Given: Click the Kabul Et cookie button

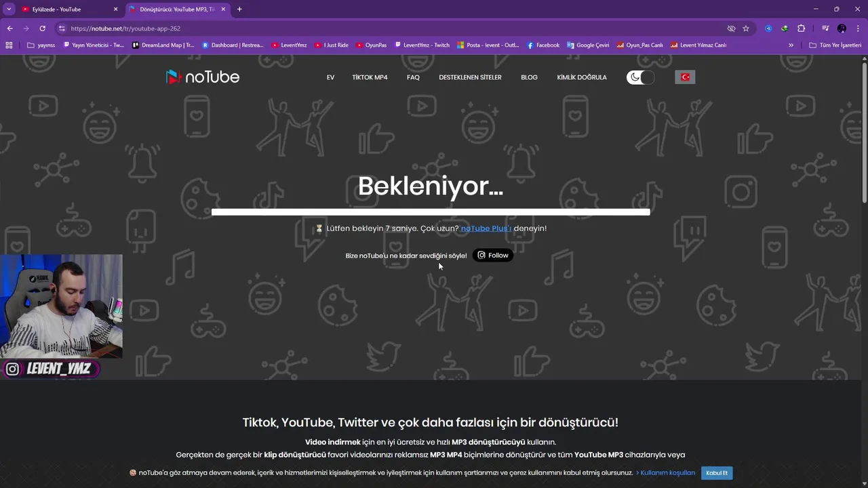Looking at the screenshot, I should click(x=717, y=473).
